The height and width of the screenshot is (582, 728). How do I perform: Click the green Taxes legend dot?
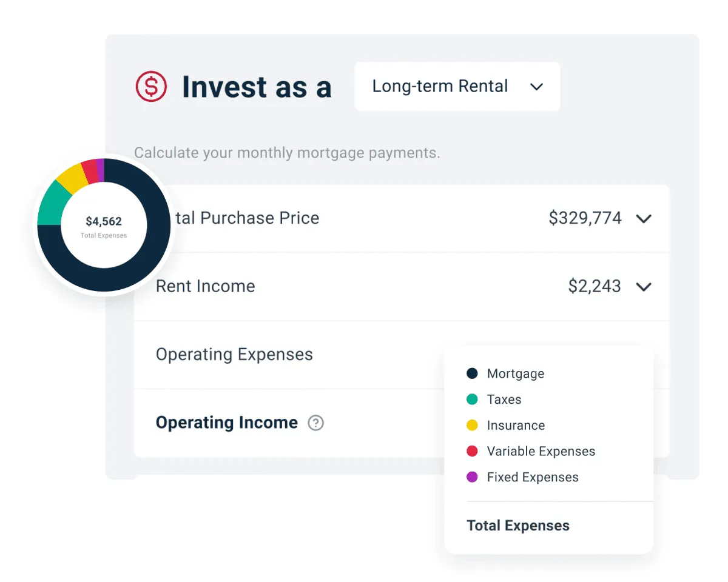point(472,400)
